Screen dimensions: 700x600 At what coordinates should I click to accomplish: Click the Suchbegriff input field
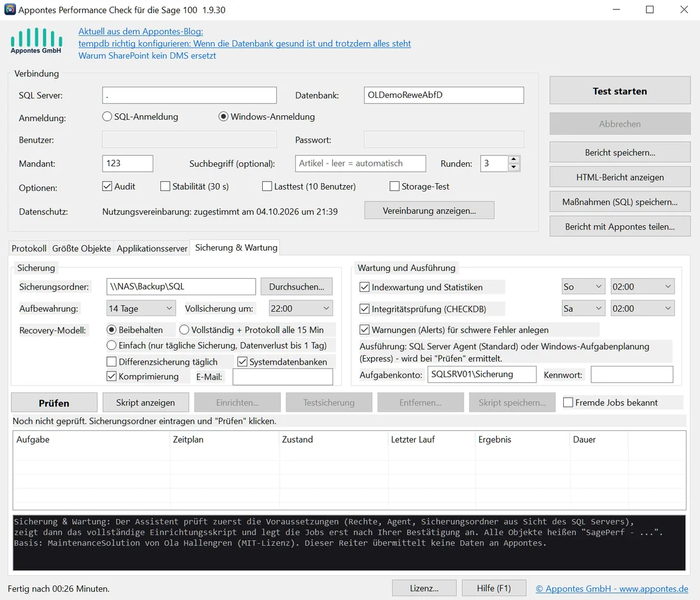(360, 164)
